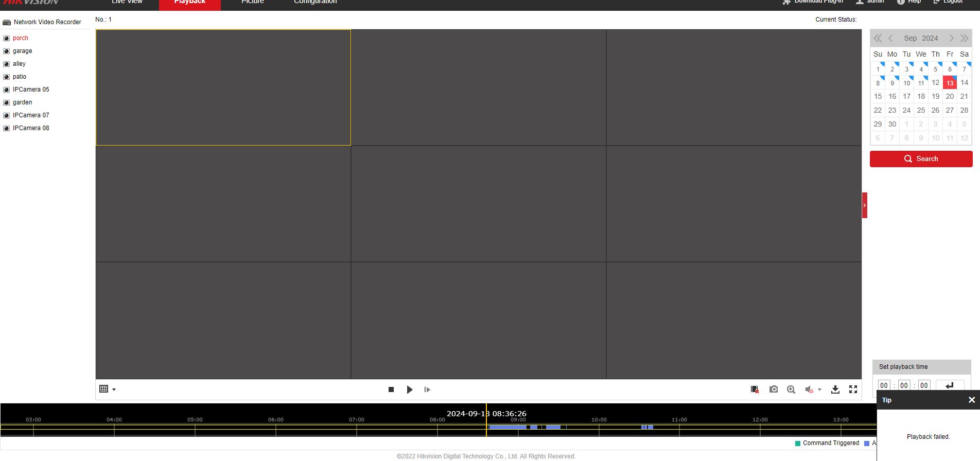Close the Tip popup
The height and width of the screenshot is (461, 980).
[x=971, y=400]
